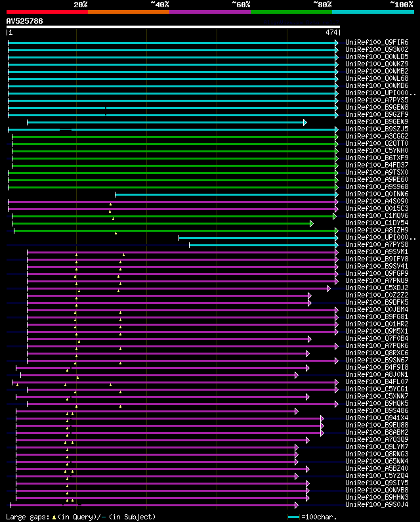The height and width of the screenshot is (522, 420).
Task: Click the short cyan alignment bar for A7PYS8
Action: pyautogui.click(x=262, y=246)
